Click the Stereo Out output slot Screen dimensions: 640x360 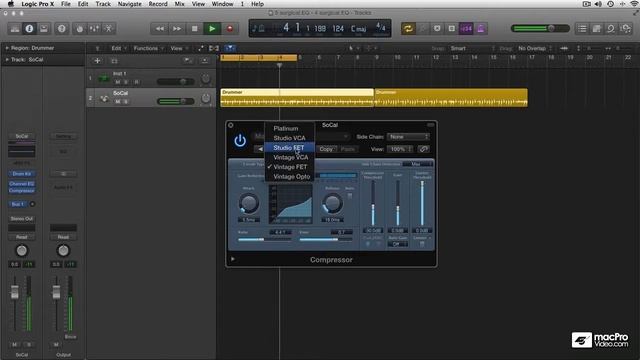[22, 219]
